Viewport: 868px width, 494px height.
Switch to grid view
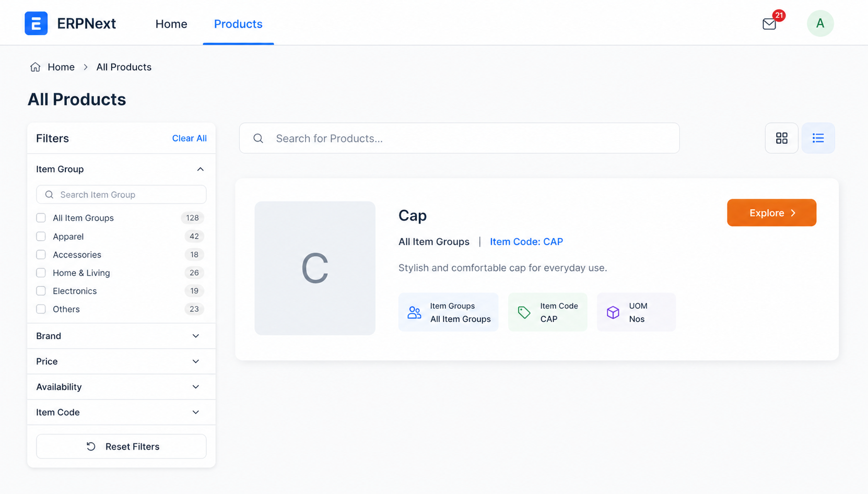pyautogui.click(x=781, y=138)
